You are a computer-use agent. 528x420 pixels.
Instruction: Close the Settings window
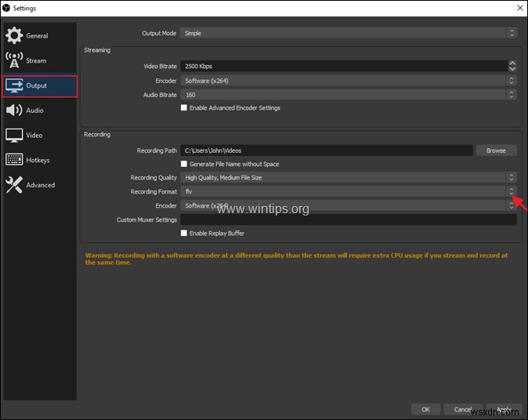click(x=520, y=8)
